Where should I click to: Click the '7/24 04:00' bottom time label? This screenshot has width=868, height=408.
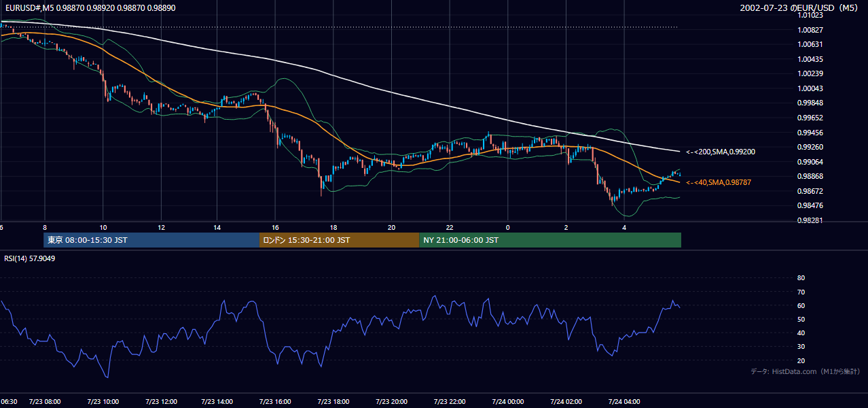[623, 402]
